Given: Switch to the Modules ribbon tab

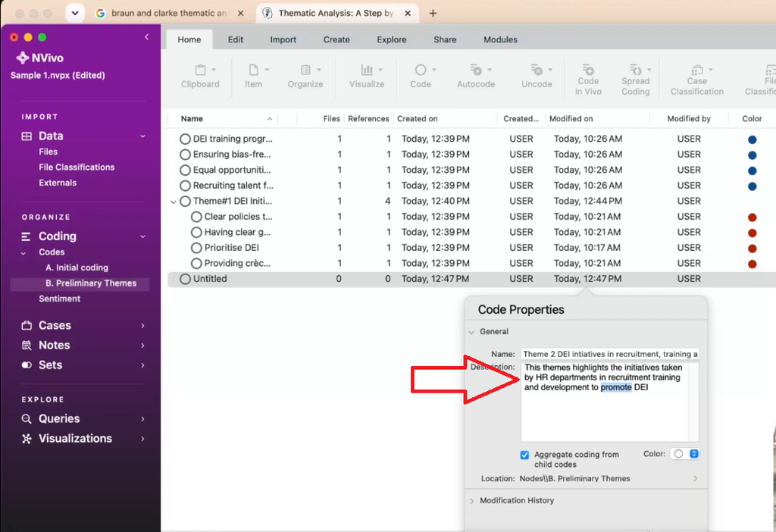Looking at the screenshot, I should (500, 39).
